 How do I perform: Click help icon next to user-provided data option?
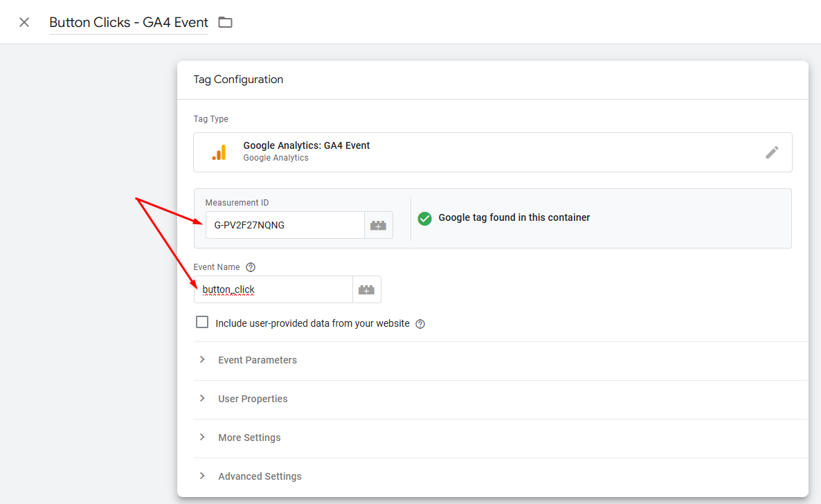tap(420, 324)
